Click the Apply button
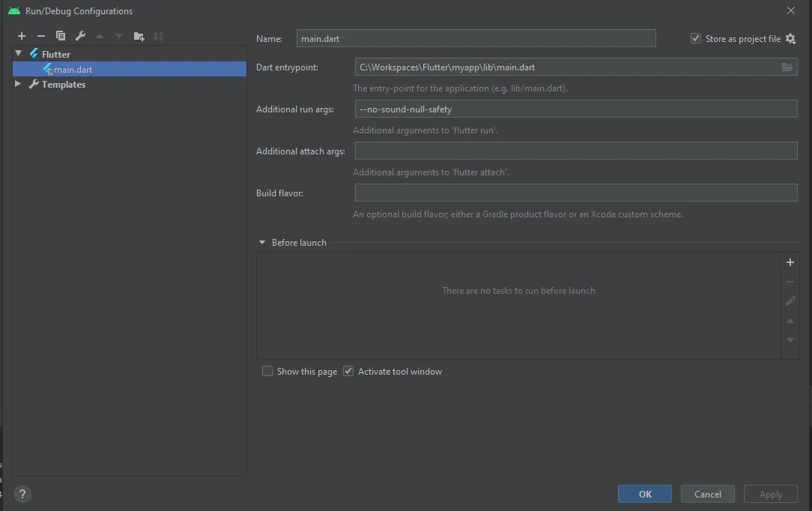Screen dimensions: 812x511 tap(771, 494)
